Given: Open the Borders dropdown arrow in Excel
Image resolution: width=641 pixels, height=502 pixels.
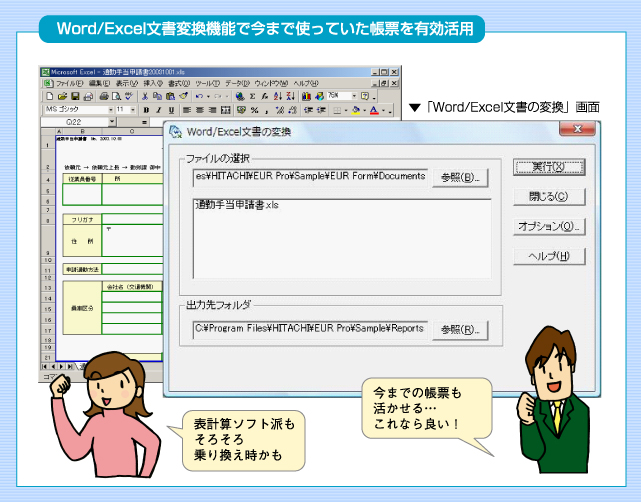Looking at the screenshot, I should [x=346, y=110].
